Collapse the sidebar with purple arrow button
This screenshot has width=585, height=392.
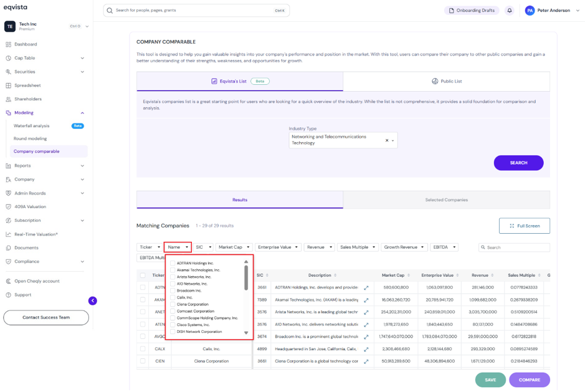93,300
